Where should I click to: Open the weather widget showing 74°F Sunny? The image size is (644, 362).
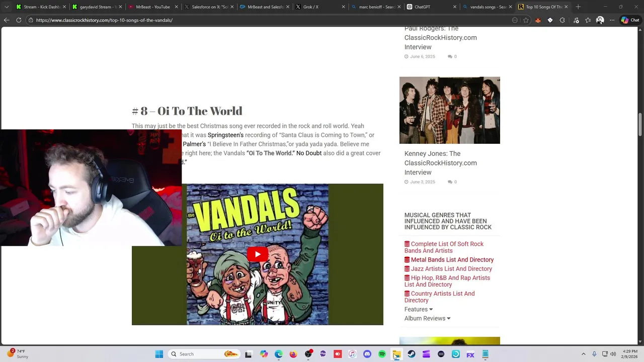coord(17,354)
